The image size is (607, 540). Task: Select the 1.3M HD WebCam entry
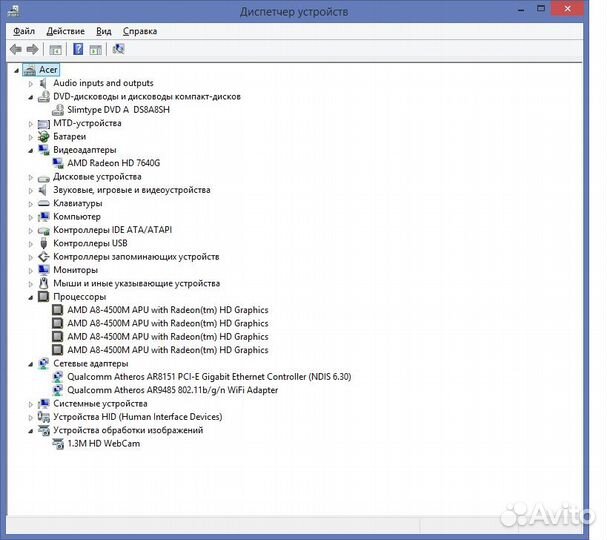[x=104, y=444]
